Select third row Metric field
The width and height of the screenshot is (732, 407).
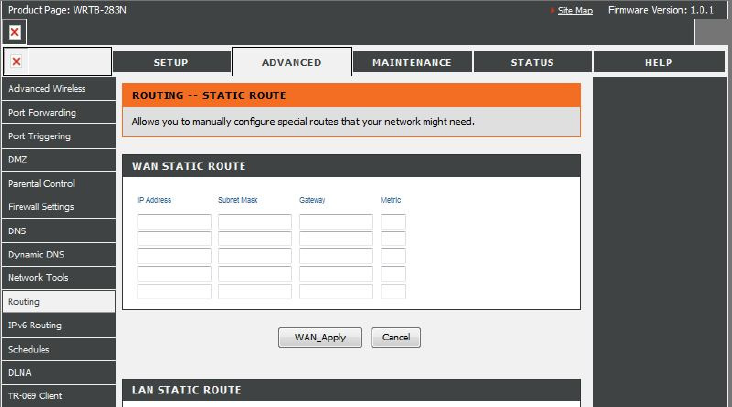pos(393,256)
